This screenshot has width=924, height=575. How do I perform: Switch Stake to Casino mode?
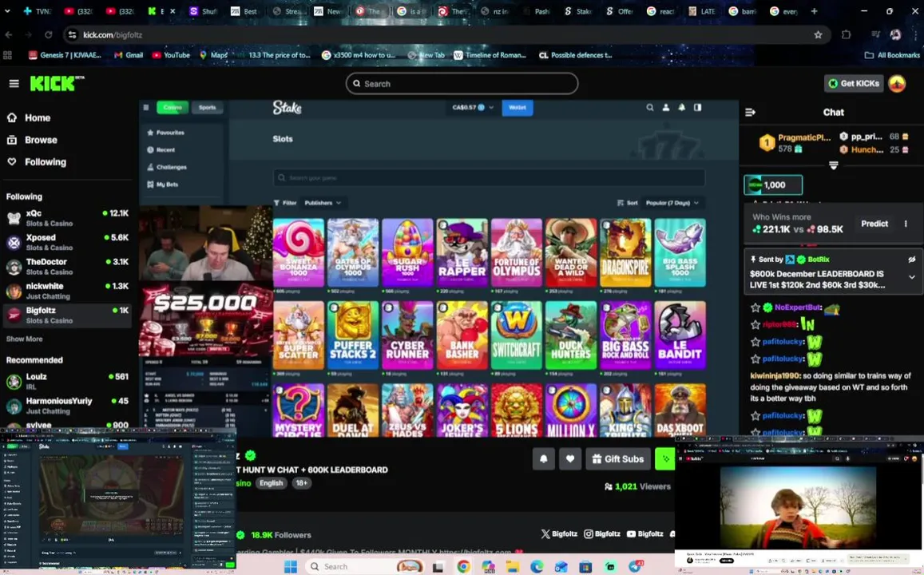tap(173, 107)
